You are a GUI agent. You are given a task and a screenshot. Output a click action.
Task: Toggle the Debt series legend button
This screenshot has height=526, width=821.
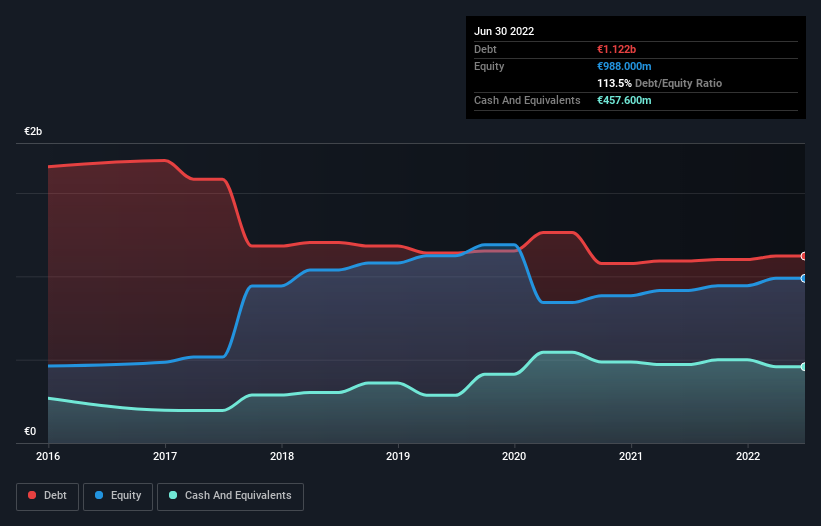[48, 496]
